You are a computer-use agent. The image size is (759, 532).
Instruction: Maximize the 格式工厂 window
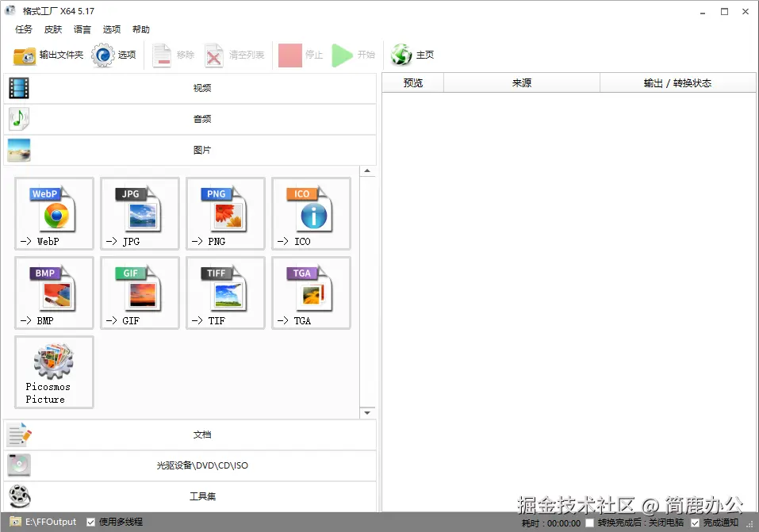click(x=724, y=12)
